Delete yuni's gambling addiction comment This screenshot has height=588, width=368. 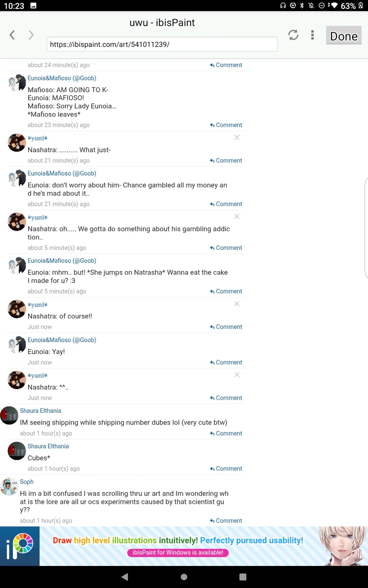[237, 216]
